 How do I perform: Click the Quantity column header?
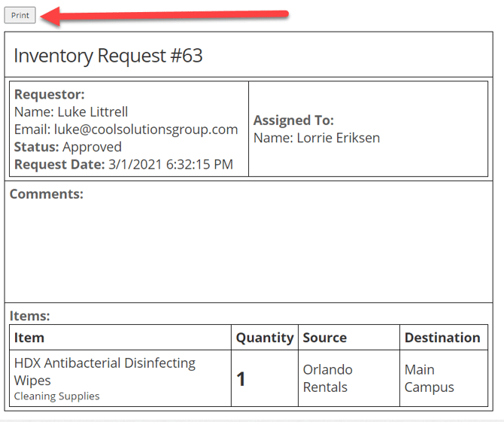click(x=265, y=338)
